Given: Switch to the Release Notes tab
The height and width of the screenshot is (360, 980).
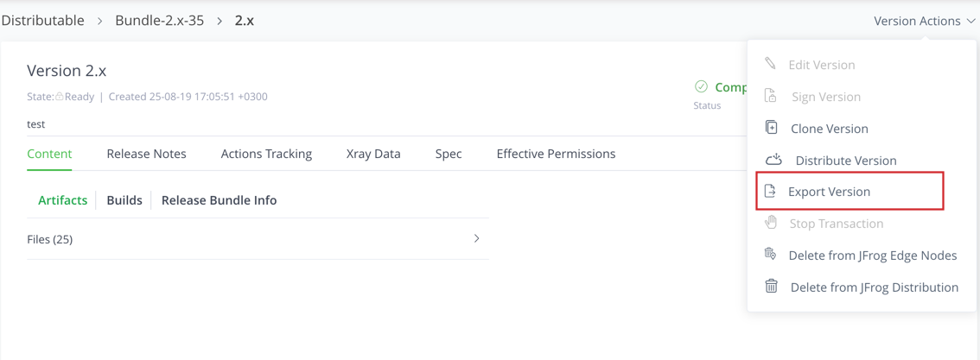Looking at the screenshot, I should (x=146, y=154).
